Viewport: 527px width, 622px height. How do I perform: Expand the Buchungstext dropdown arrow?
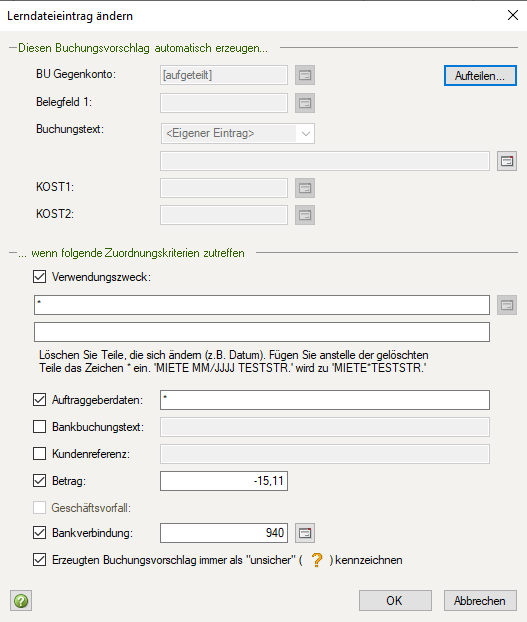305,134
